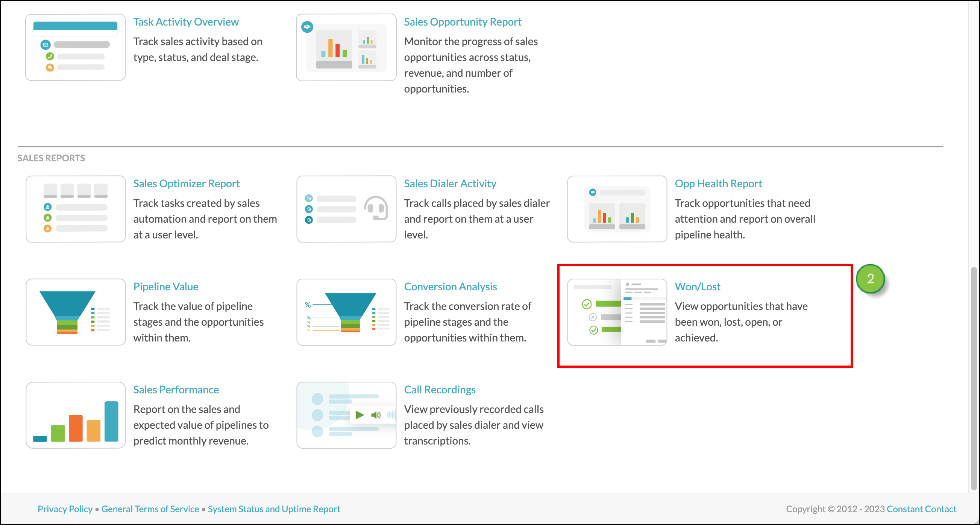Screen dimensions: 980x525
Task: Click the Sales Opportunity Report chart thumbnail
Action: coord(346,47)
